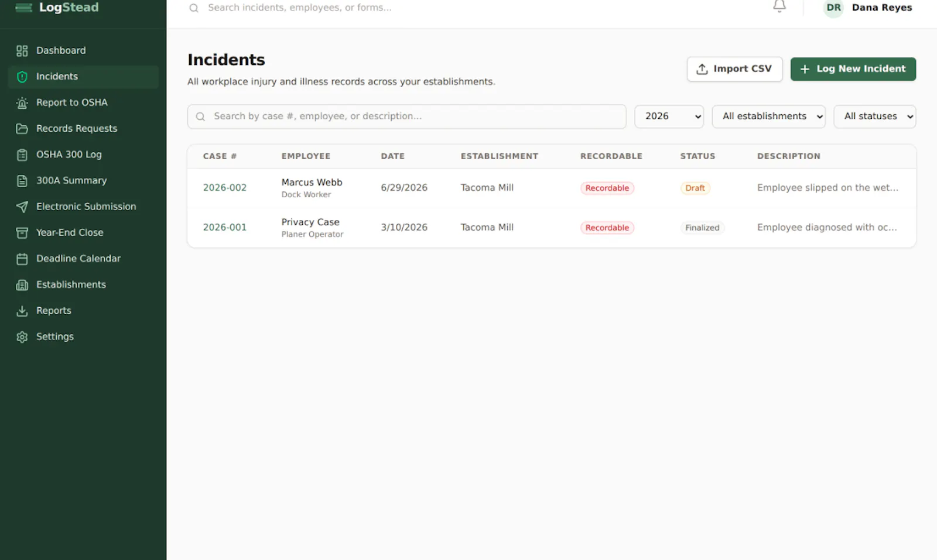Click the DATE column header

coord(393,156)
